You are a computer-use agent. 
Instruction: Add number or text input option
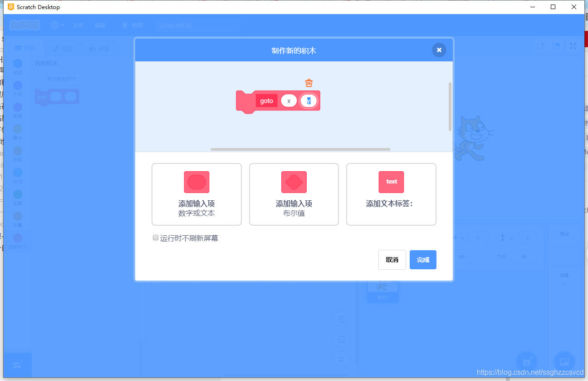(x=196, y=194)
